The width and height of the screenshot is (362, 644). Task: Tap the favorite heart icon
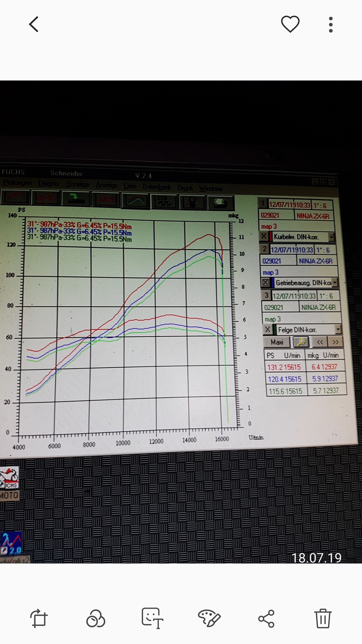pos(290,24)
